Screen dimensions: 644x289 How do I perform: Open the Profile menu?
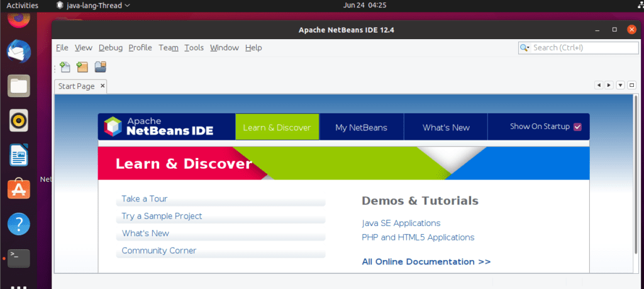click(140, 48)
